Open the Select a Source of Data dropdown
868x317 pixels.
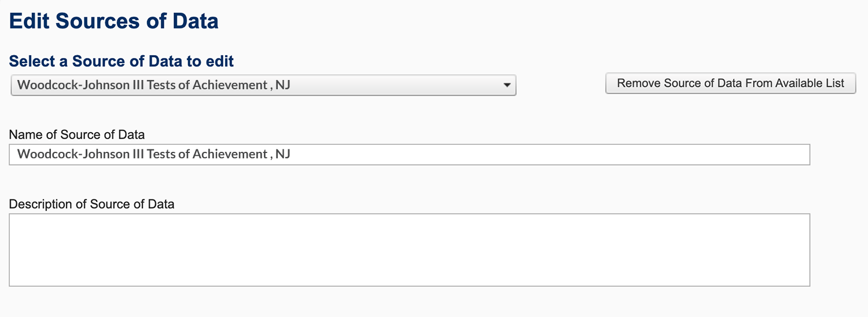263,85
